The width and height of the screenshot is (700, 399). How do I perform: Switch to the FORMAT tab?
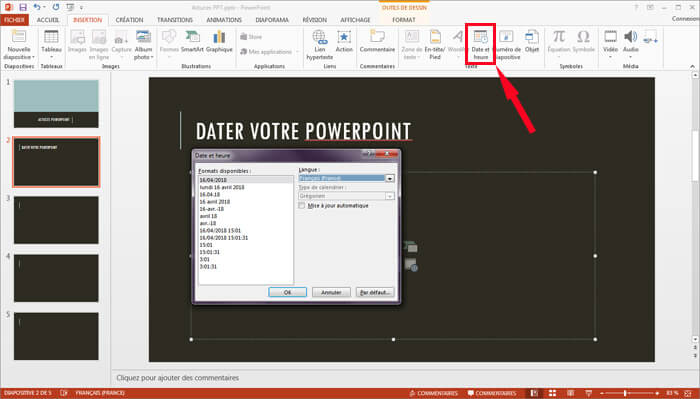(x=404, y=20)
